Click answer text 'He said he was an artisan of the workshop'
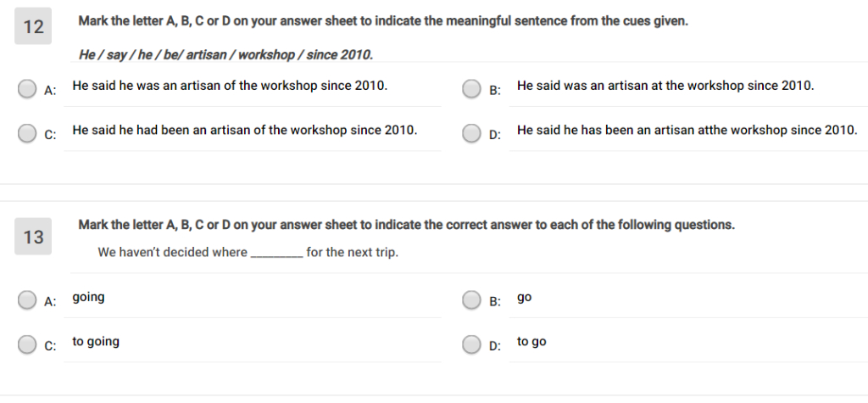This screenshot has width=868, height=403. click(230, 86)
